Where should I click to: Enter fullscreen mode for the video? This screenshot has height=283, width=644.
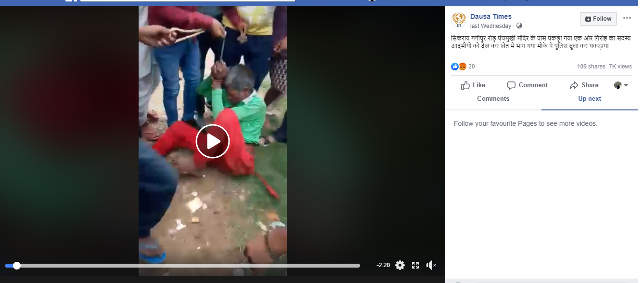tap(415, 265)
